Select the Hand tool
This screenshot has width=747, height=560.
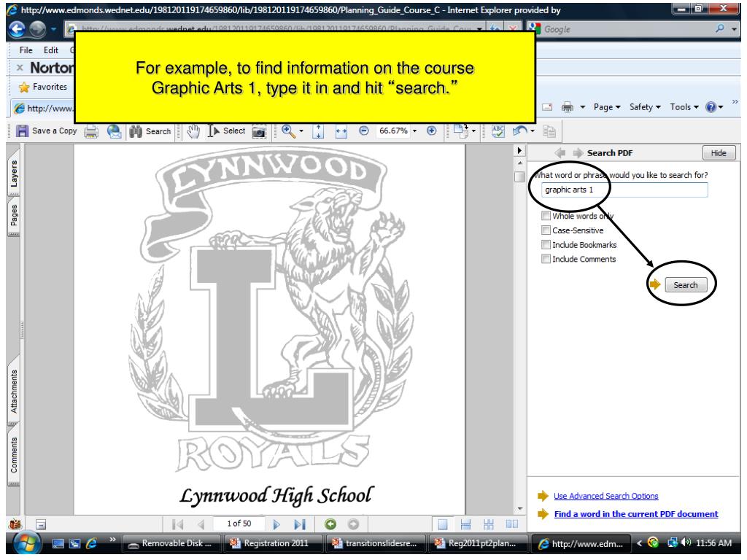coord(193,131)
